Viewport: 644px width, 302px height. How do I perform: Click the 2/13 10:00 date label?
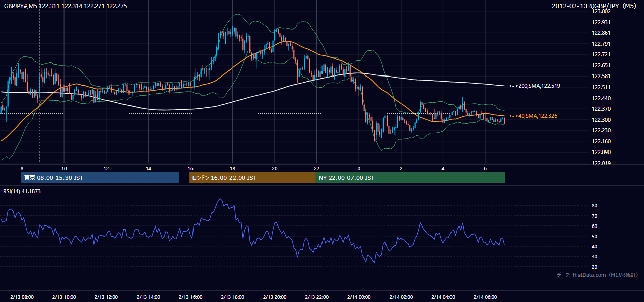tap(64, 297)
